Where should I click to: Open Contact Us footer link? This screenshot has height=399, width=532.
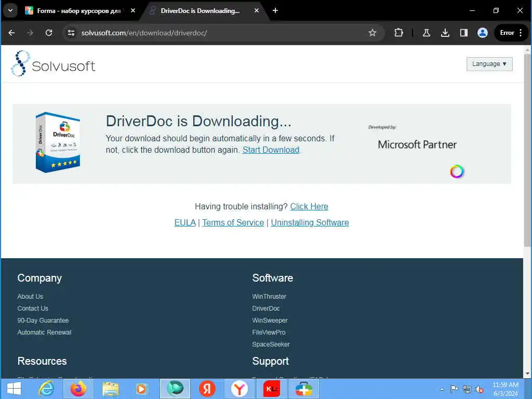tap(33, 309)
